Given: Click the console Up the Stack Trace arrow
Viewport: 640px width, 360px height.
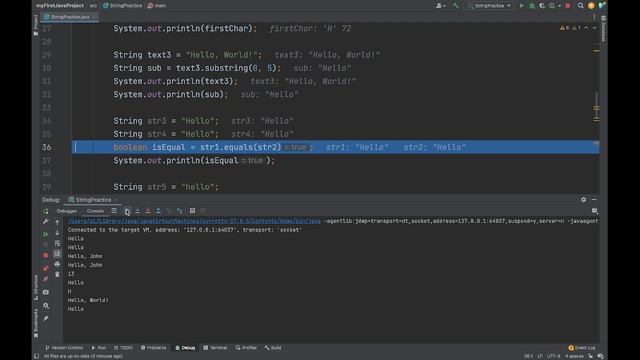Looking at the screenshot, I should pos(57,222).
